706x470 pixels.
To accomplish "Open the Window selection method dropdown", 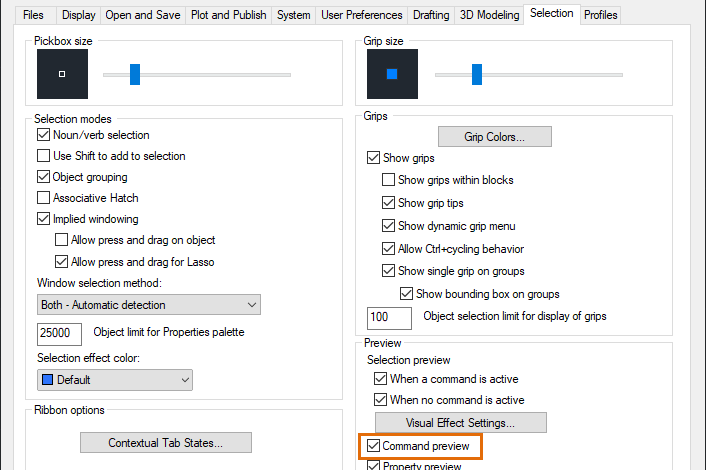I will pos(149,304).
